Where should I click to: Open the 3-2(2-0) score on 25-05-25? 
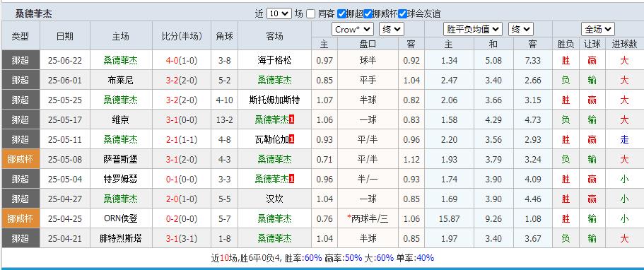pos(182,100)
